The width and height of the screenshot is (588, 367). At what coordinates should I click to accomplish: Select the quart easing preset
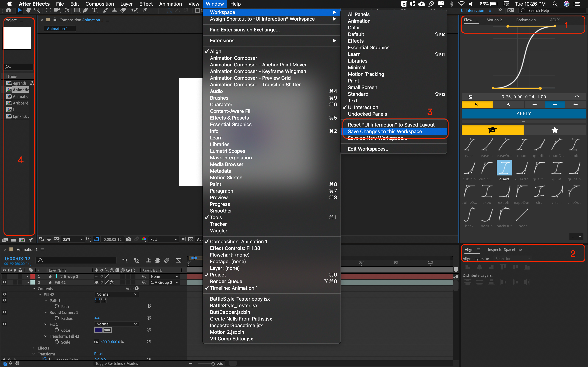click(x=504, y=168)
